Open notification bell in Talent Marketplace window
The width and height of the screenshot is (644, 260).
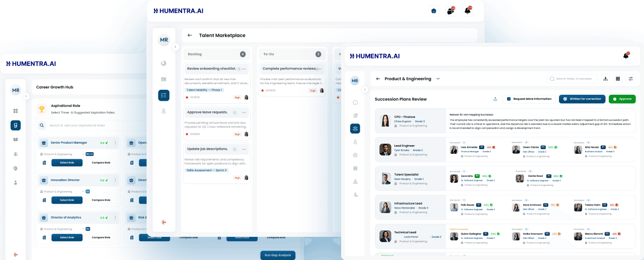(467, 11)
